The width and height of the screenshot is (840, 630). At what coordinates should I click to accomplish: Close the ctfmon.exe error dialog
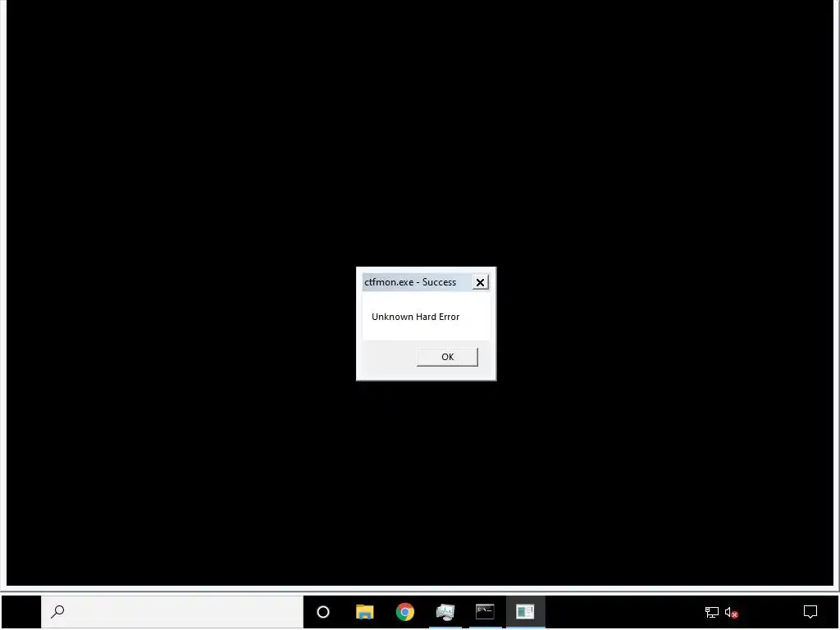tap(480, 282)
